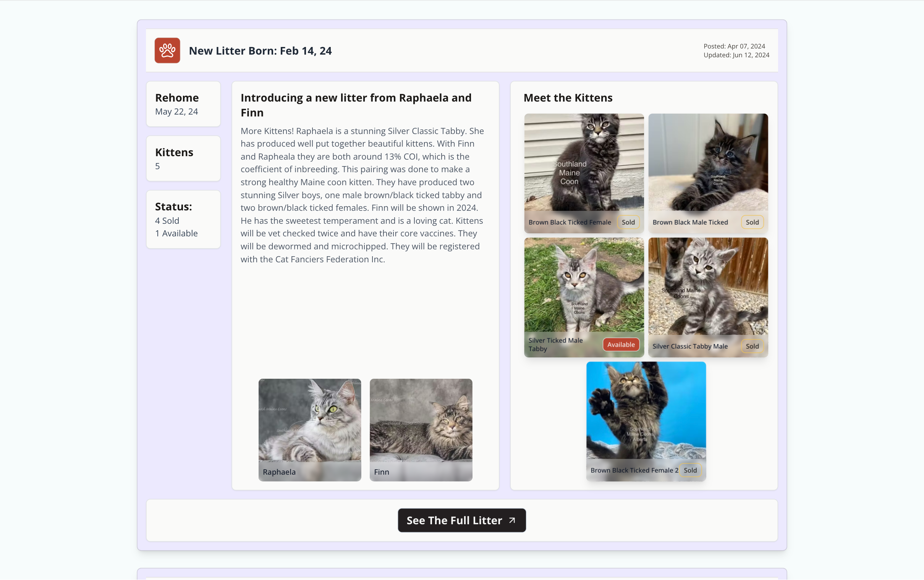Click the arrow icon on See The Full Litter
Viewport: 924px width, 580px height.
click(x=512, y=520)
